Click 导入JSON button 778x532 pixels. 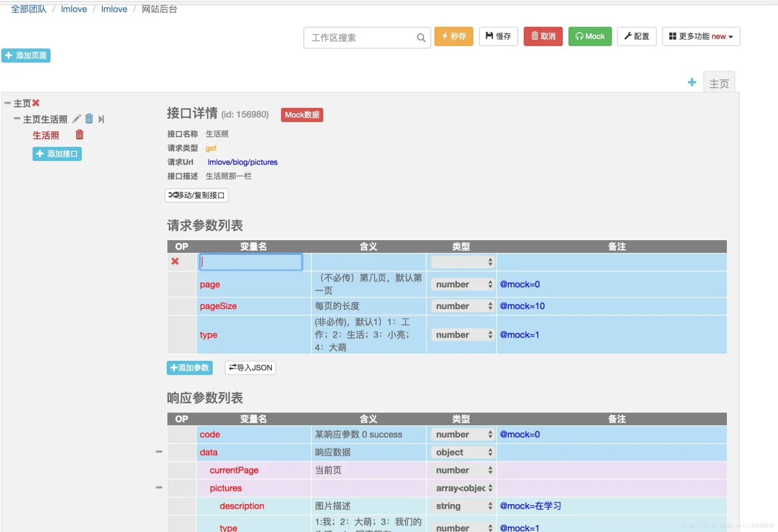coord(250,367)
